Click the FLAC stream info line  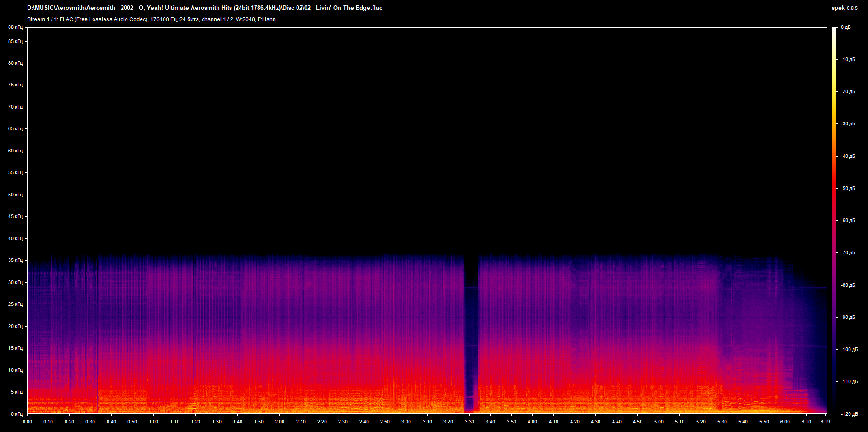point(151,19)
